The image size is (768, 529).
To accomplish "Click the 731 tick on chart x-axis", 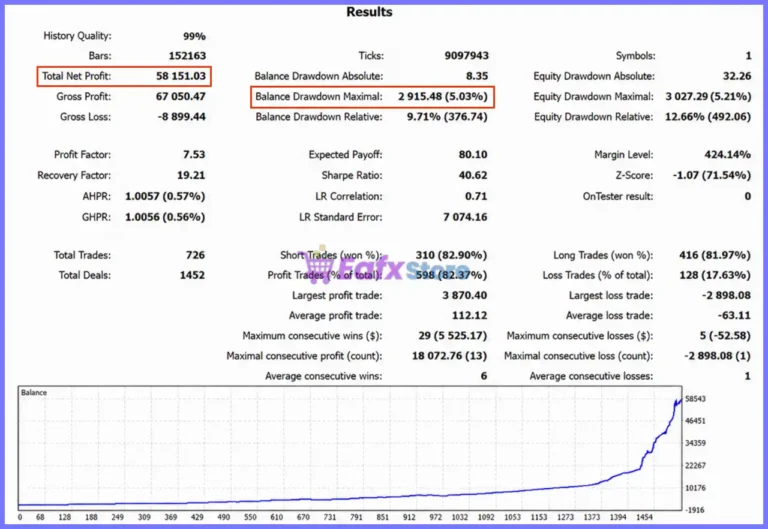I will point(330,517).
